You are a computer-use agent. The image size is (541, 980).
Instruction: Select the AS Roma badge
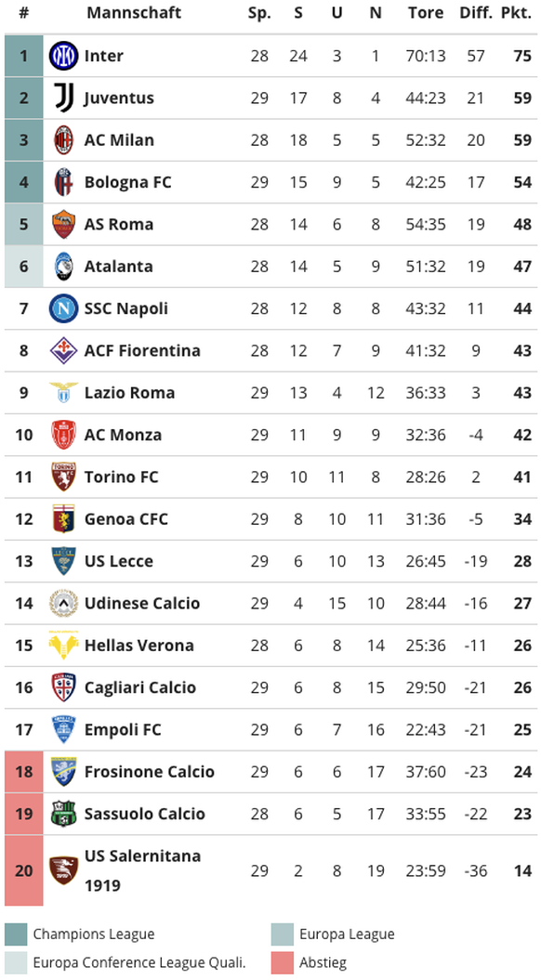point(63,225)
